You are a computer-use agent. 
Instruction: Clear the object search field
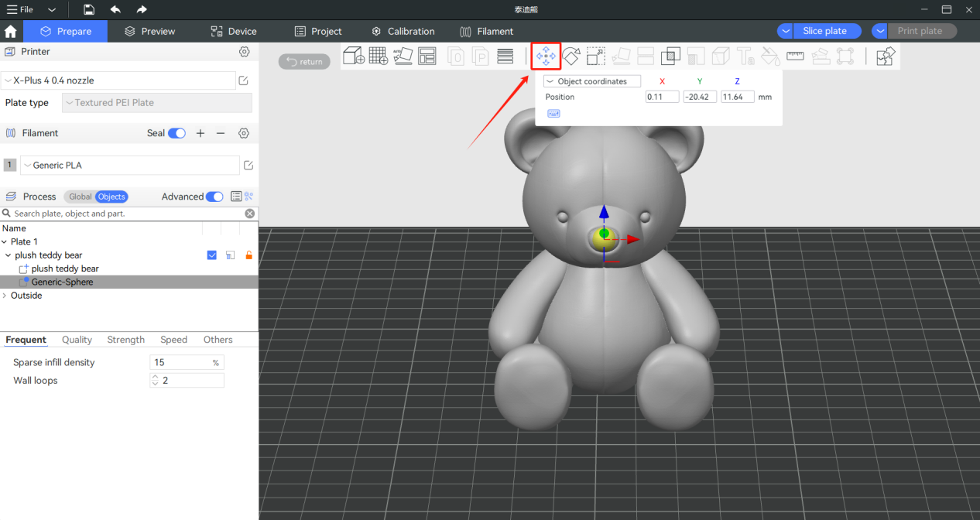point(250,214)
